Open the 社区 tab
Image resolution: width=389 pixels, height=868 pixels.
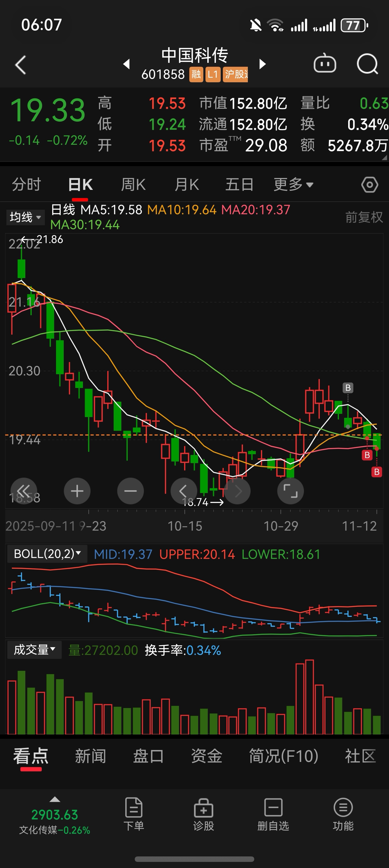click(x=360, y=756)
